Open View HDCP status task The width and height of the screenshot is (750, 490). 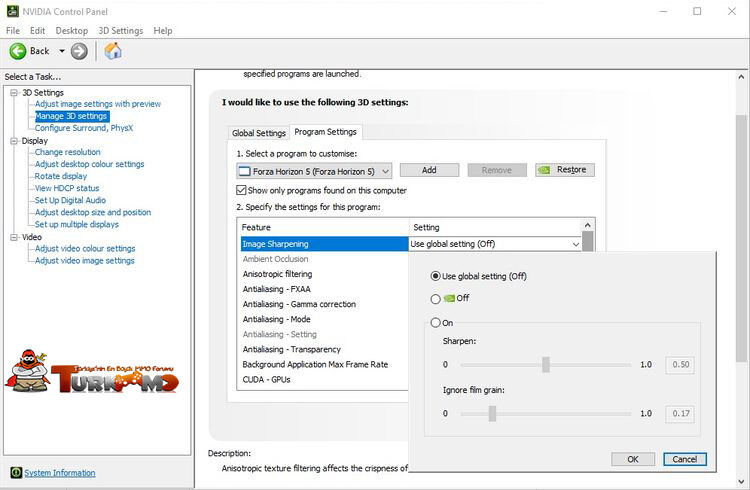point(67,188)
